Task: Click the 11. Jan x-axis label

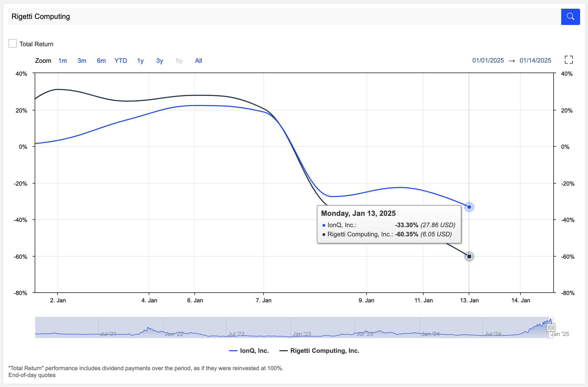Action: tap(424, 301)
